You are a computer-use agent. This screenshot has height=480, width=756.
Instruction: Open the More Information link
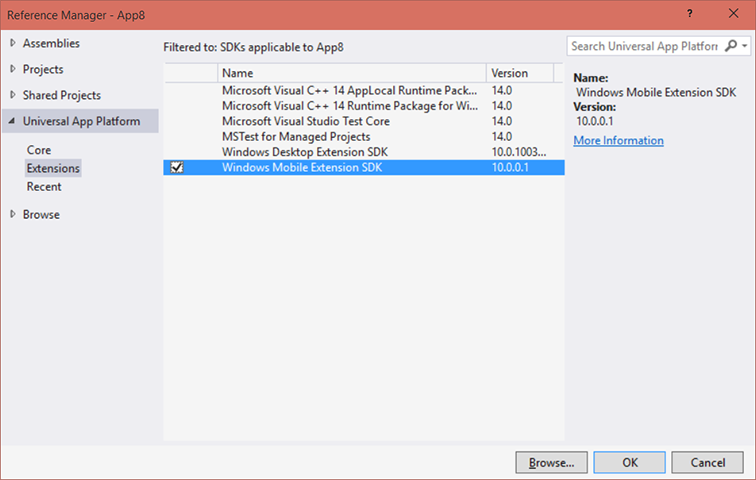(x=618, y=140)
